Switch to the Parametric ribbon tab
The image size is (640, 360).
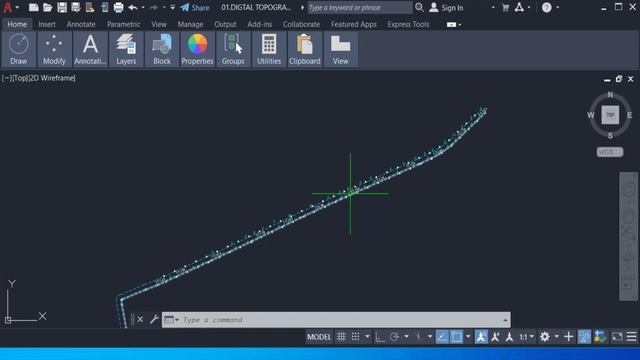coord(124,24)
